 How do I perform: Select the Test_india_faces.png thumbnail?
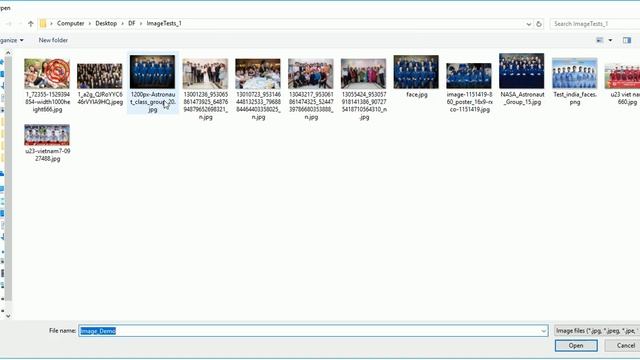(574, 73)
